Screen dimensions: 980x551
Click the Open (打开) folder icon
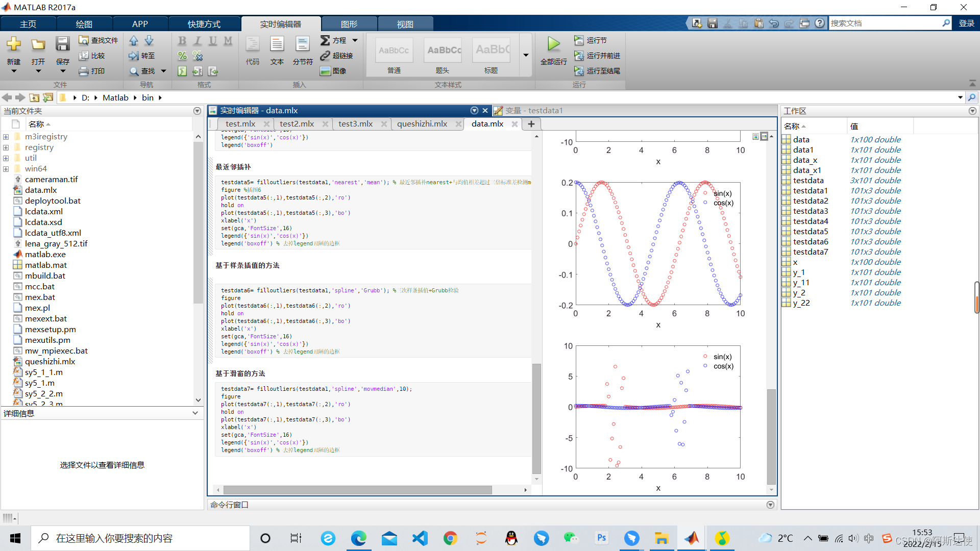(x=38, y=44)
